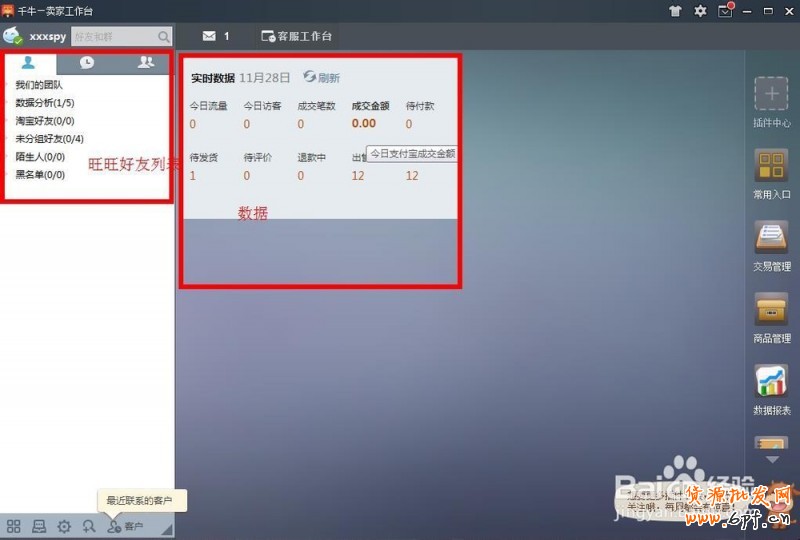Click the skin (t-shirt) icon in title bar
This screenshot has width=800, height=540.
(x=676, y=10)
